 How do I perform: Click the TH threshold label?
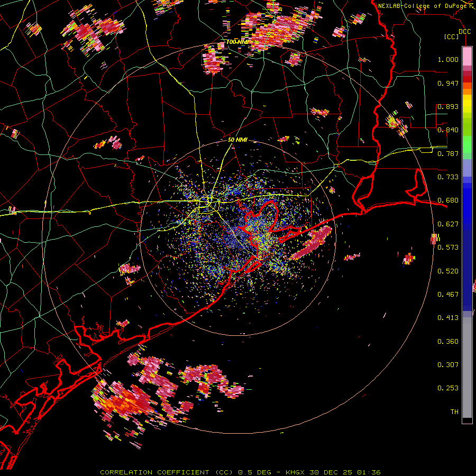pos(454,412)
